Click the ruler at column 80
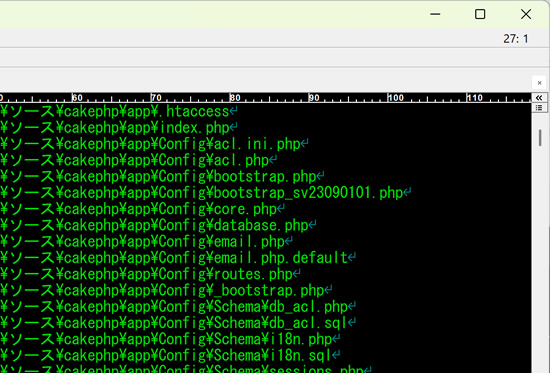Screen dimensions: 550x373 click(235, 98)
